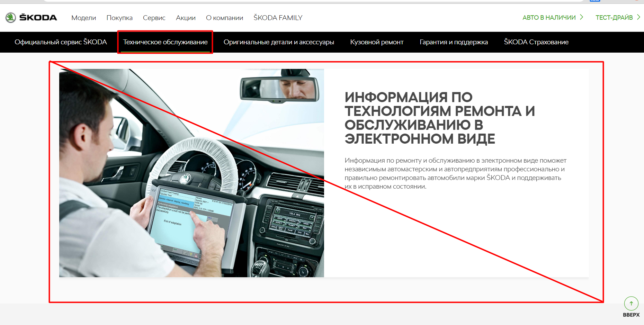Select Кузовной ремонт tab
644x325 pixels.
(x=377, y=42)
